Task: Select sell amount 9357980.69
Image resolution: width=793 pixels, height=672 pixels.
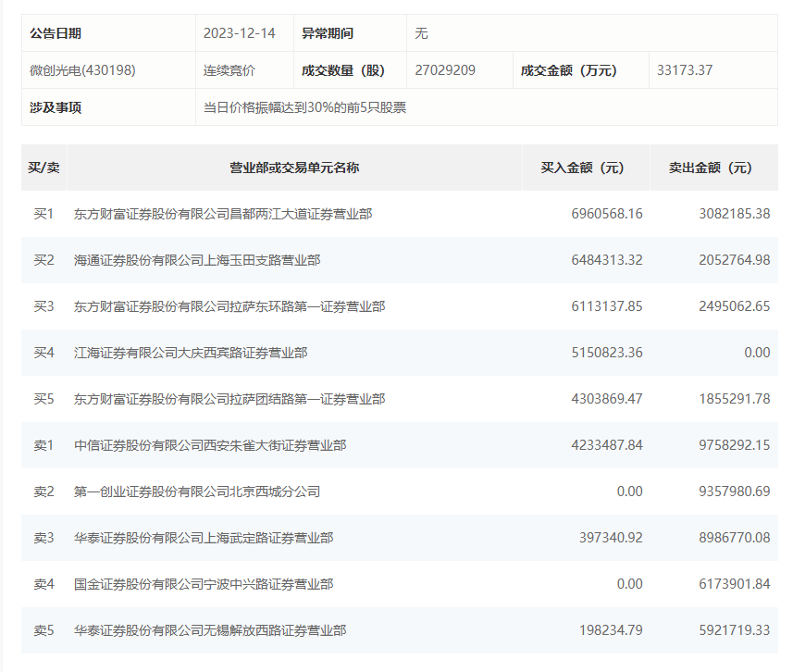Action: [x=735, y=492]
